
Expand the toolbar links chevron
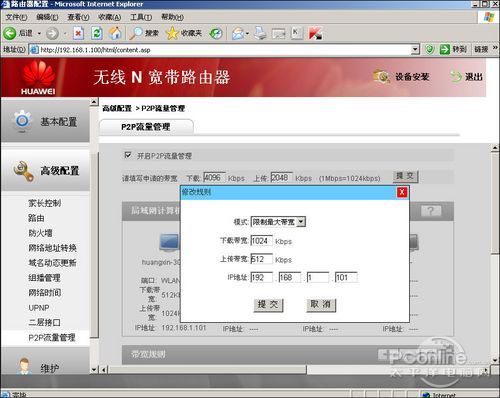(495, 48)
